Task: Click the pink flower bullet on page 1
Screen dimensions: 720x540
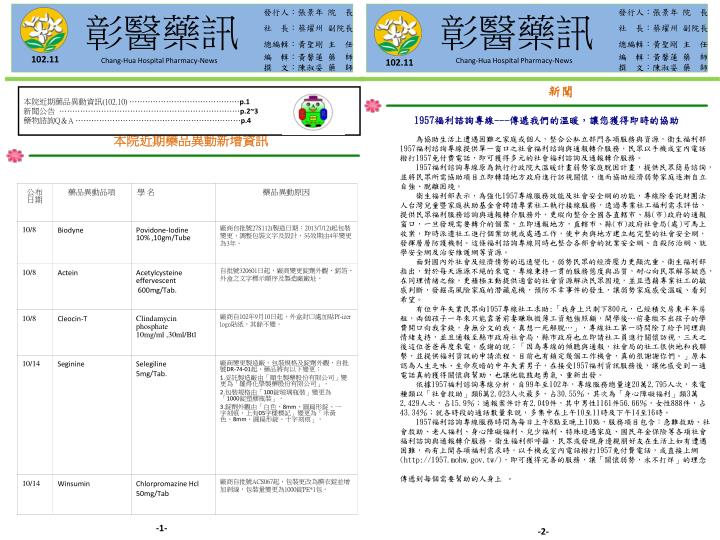Action: click(15, 155)
